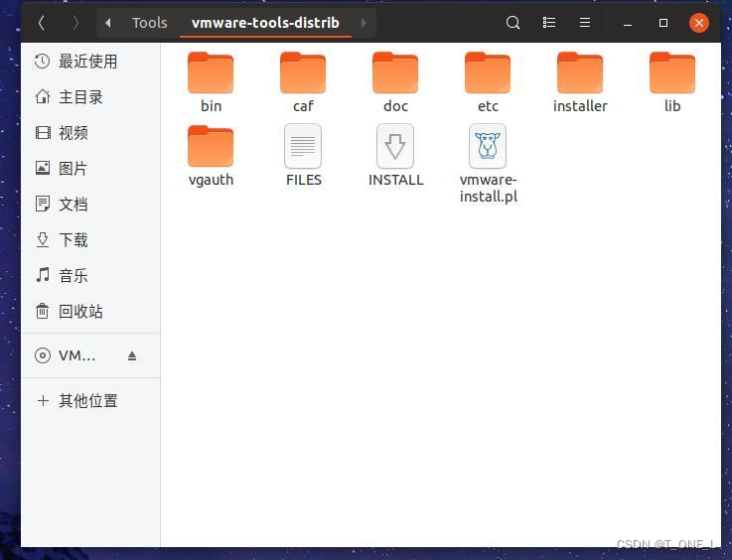Eject the VM... disc
Viewport: 732px width, 560px height.
tap(132, 356)
